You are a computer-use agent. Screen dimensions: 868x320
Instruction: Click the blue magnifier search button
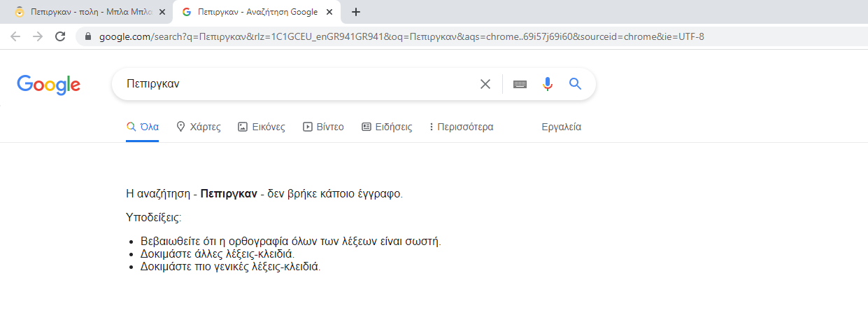click(575, 84)
